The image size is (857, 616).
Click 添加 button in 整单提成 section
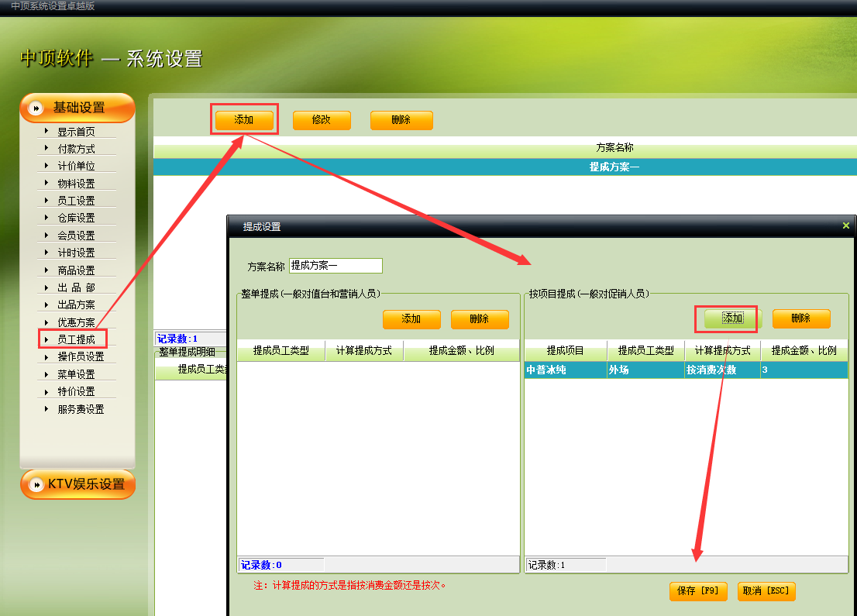tap(411, 319)
